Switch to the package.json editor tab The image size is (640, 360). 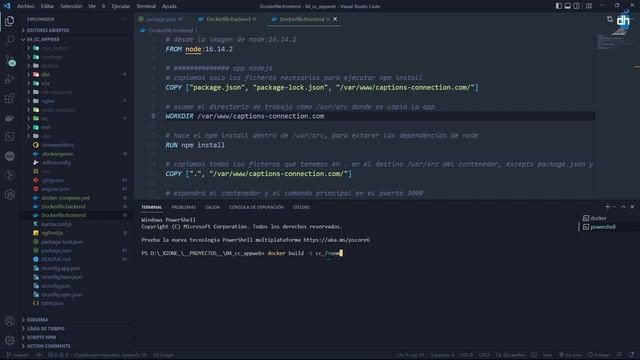click(160, 19)
